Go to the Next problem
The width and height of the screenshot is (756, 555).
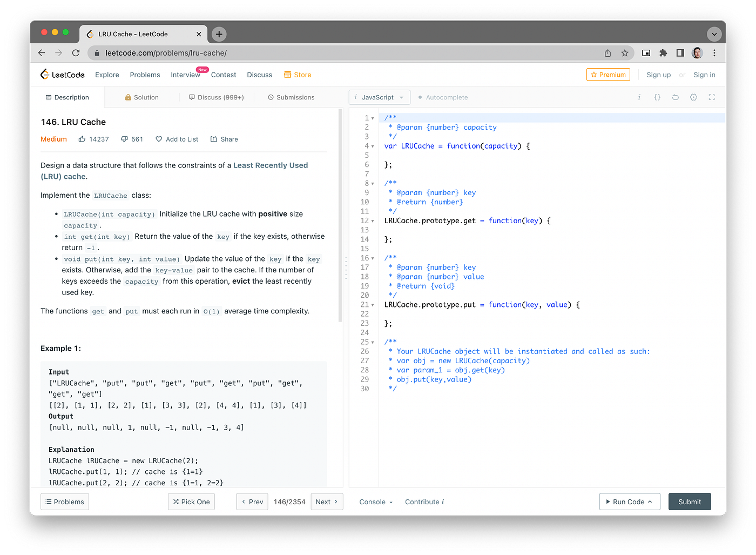pos(327,501)
